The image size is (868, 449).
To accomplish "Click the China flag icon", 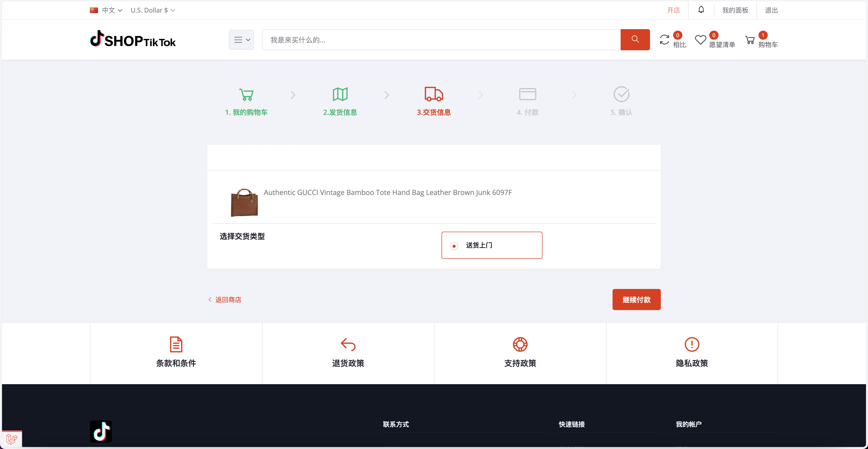I will point(94,10).
